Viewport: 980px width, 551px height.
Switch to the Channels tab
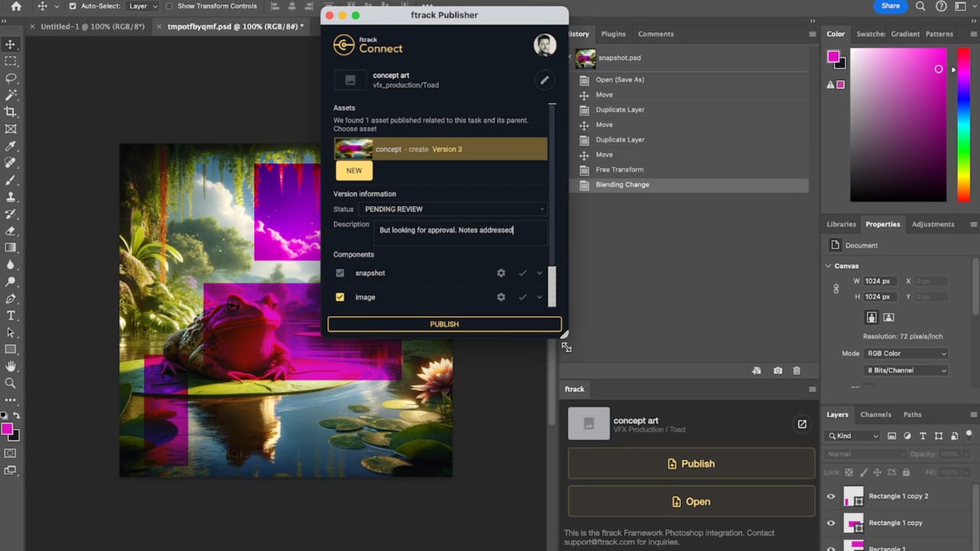point(875,415)
